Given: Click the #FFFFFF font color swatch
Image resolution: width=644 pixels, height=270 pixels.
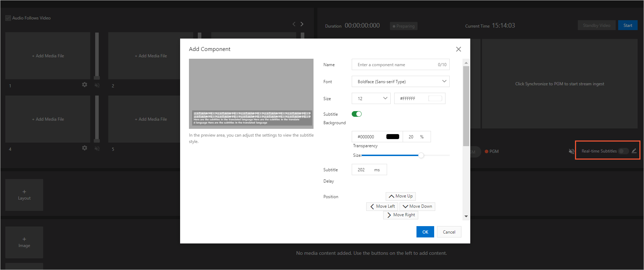Looking at the screenshot, I should click(435, 99).
